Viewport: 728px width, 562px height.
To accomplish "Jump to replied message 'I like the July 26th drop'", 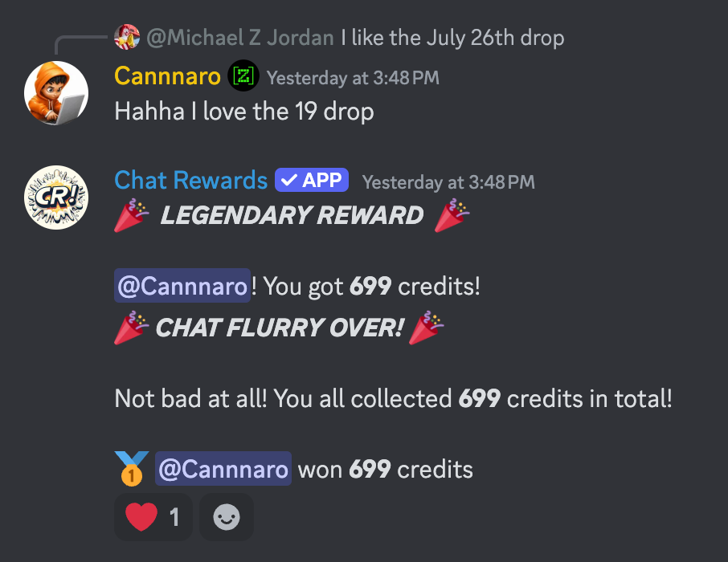I will pos(452,38).
